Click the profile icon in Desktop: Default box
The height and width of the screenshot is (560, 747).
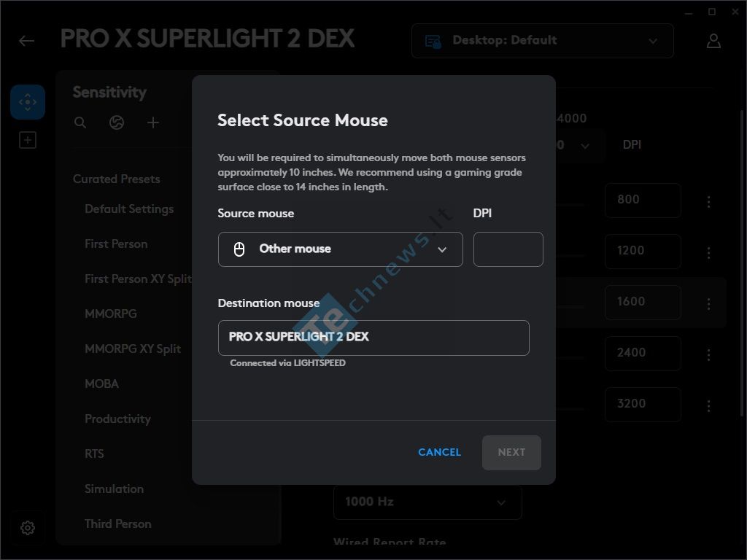pyautogui.click(x=433, y=42)
